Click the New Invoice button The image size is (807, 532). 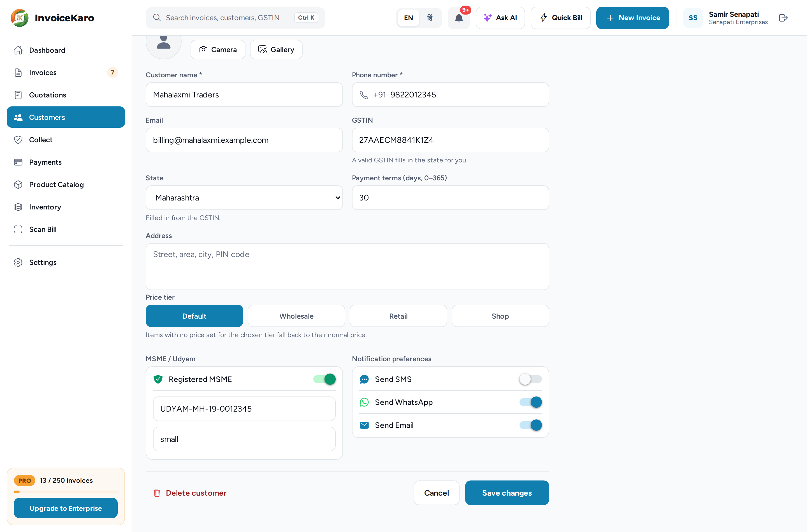click(632, 18)
